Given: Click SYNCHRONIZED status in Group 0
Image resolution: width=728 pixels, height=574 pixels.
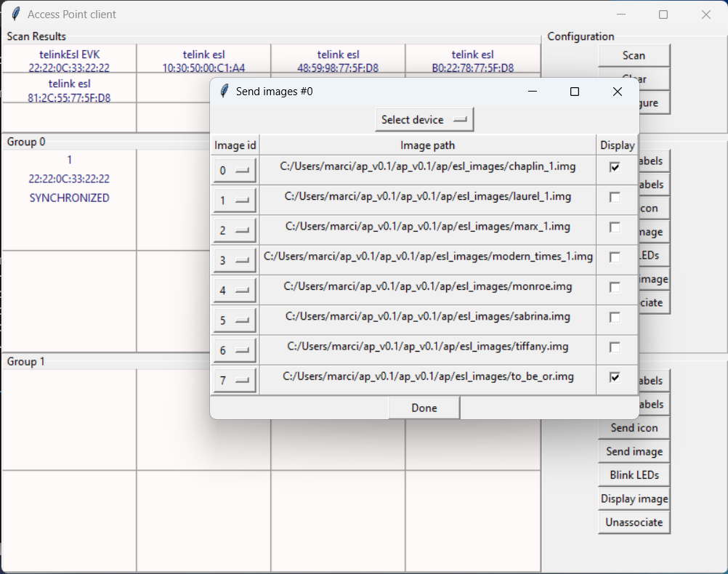Looking at the screenshot, I should (69, 198).
